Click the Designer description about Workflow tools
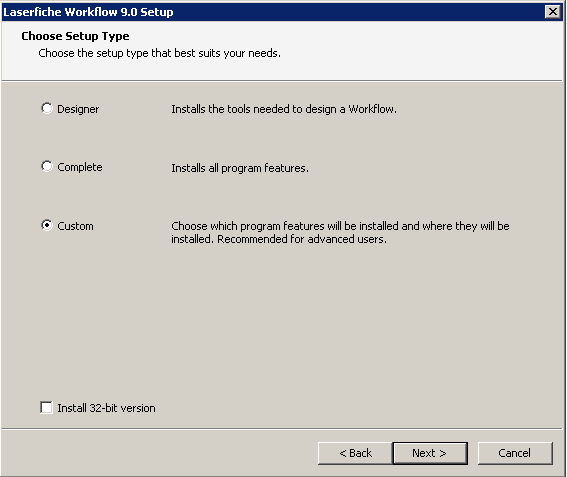567x477 pixels. (284, 109)
